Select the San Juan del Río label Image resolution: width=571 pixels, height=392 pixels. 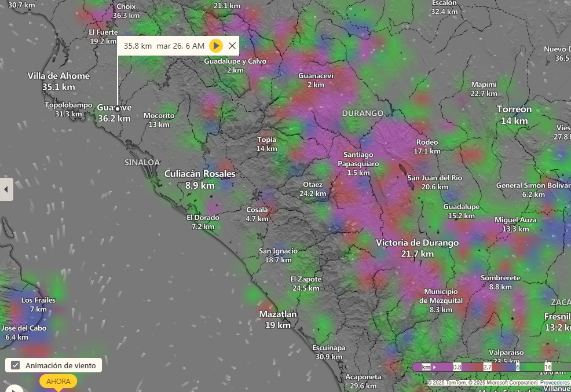tap(435, 182)
